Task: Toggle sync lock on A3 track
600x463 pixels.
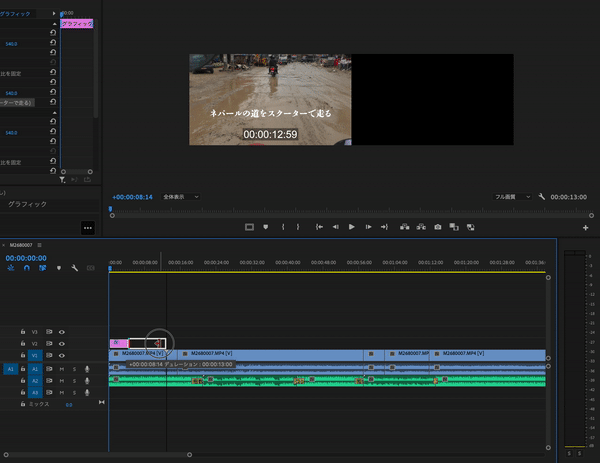Action: point(49,393)
